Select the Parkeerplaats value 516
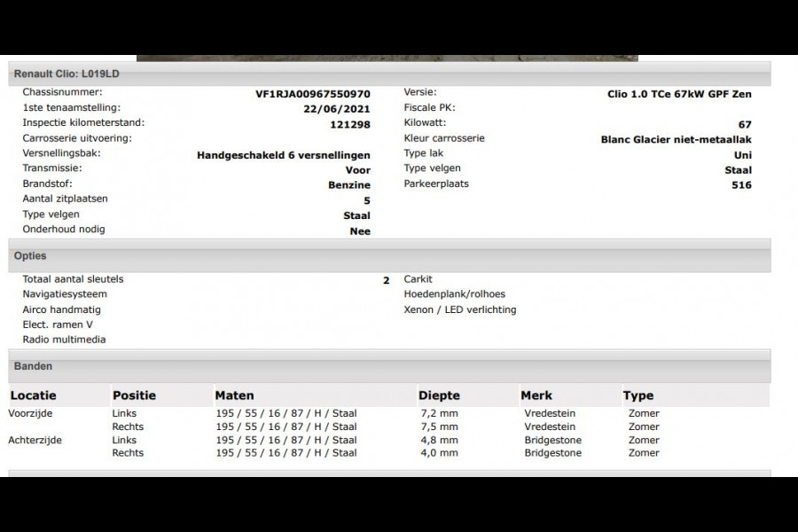The height and width of the screenshot is (532, 798). (x=741, y=184)
